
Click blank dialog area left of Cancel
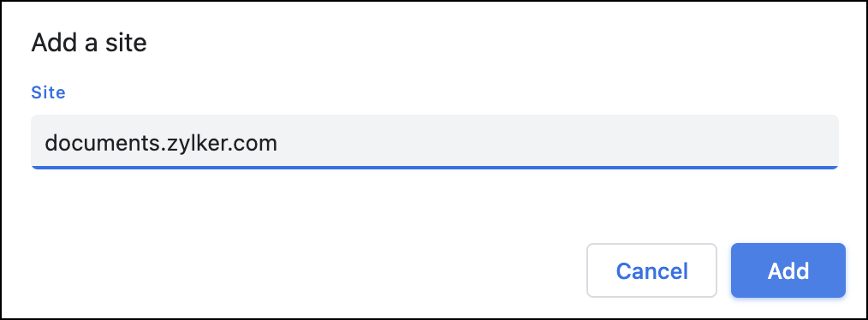pos(305,270)
